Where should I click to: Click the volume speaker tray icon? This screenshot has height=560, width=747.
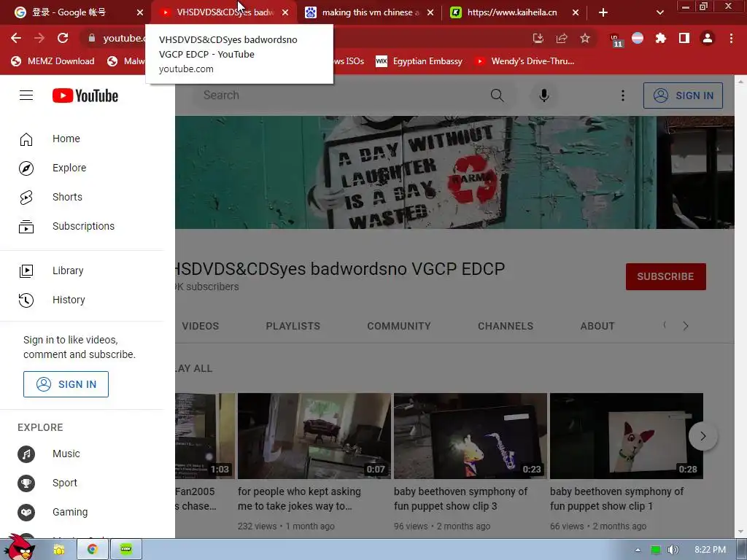(x=673, y=550)
